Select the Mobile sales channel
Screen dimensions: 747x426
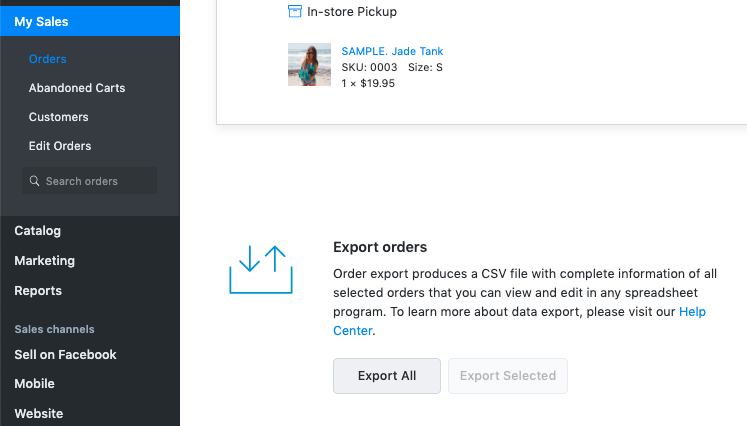pos(35,384)
